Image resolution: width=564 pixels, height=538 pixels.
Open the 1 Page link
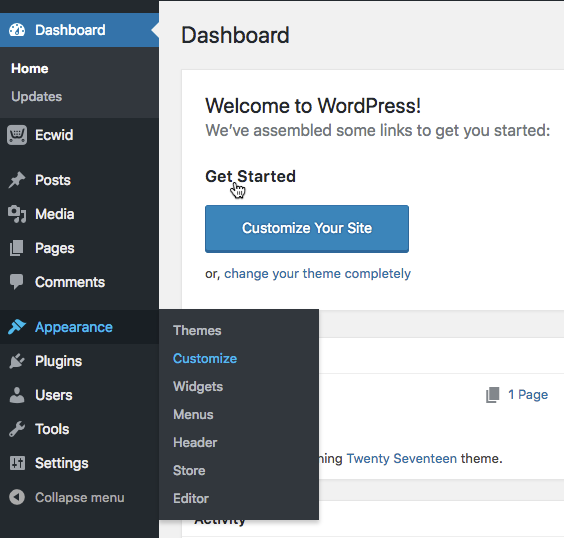pyautogui.click(x=528, y=395)
